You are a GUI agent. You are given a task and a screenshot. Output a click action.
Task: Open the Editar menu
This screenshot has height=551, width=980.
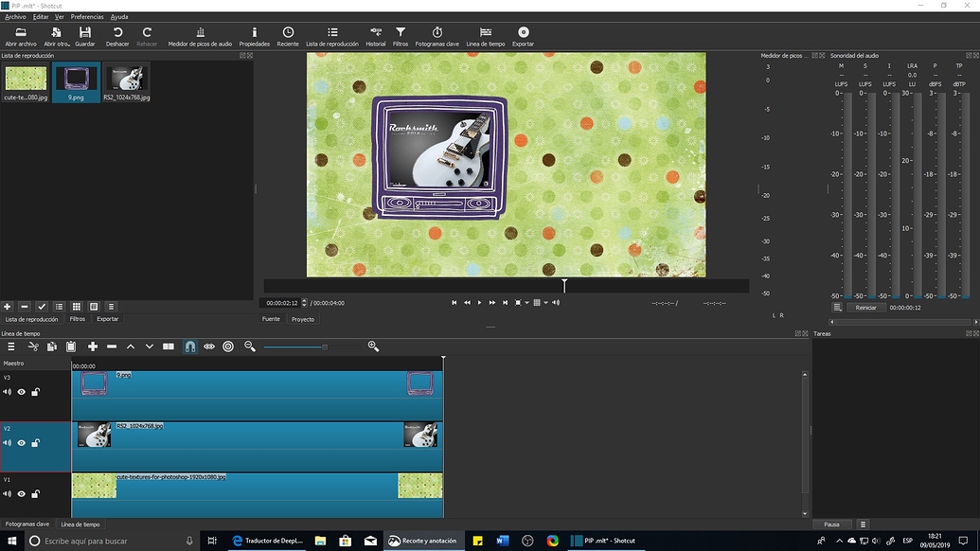41,17
